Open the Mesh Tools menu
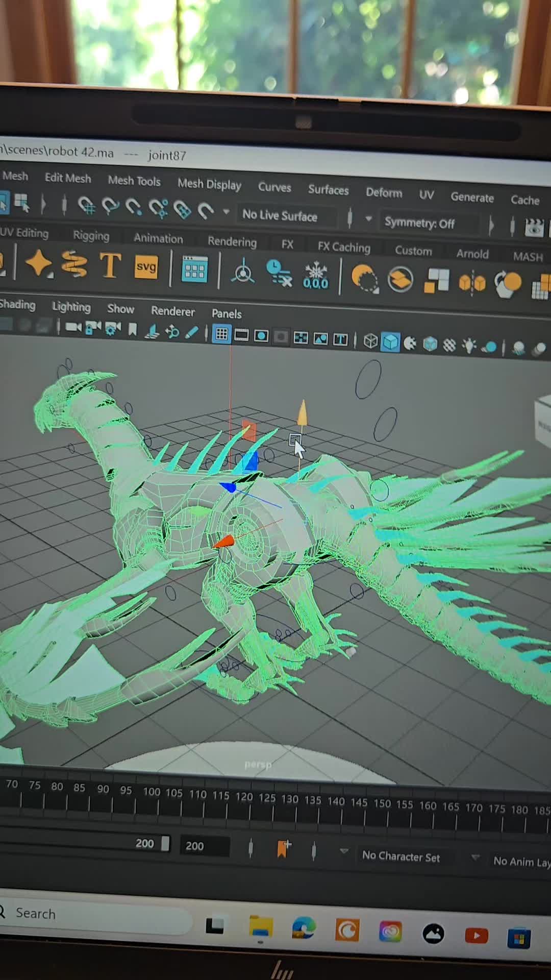 point(134,181)
